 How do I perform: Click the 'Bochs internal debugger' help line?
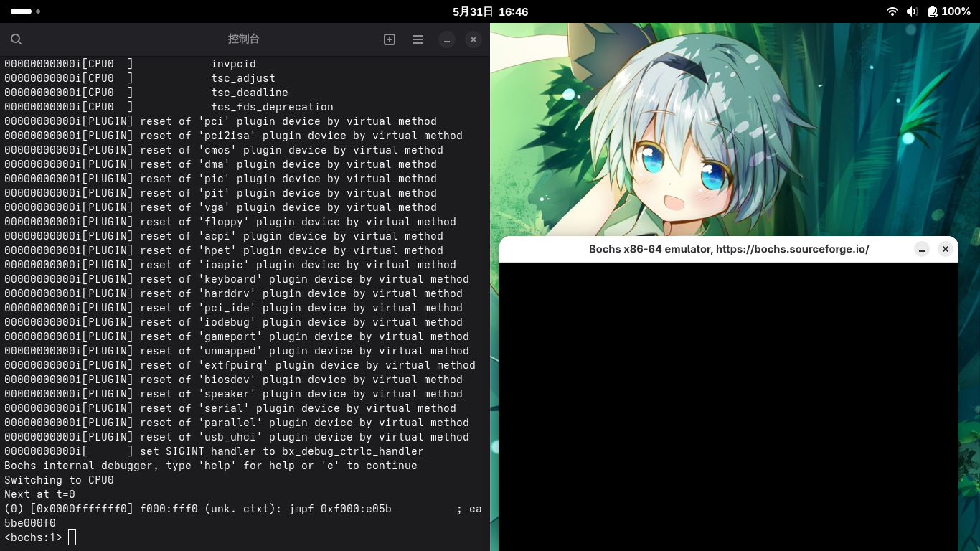pyautogui.click(x=211, y=466)
